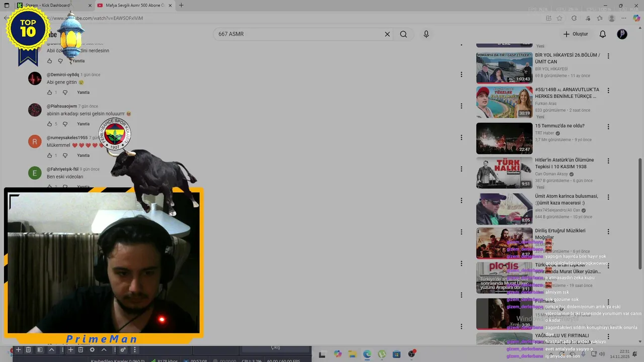Open File Explorer from the taskbar
Image resolution: width=644 pixels, height=362 pixels.
352,354
